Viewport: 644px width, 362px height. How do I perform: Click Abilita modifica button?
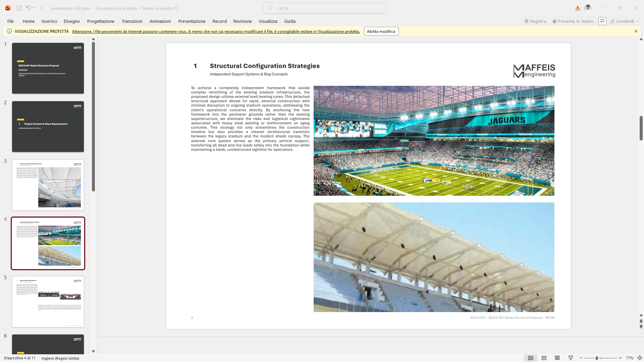tap(381, 32)
